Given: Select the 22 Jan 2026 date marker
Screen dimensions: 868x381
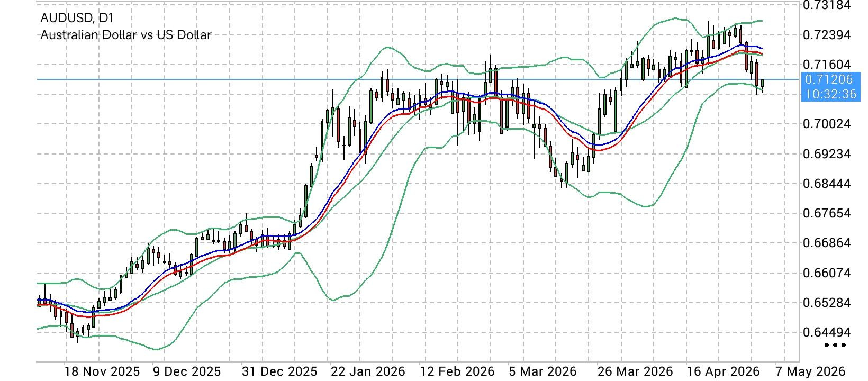Looking at the screenshot, I should (368, 371).
